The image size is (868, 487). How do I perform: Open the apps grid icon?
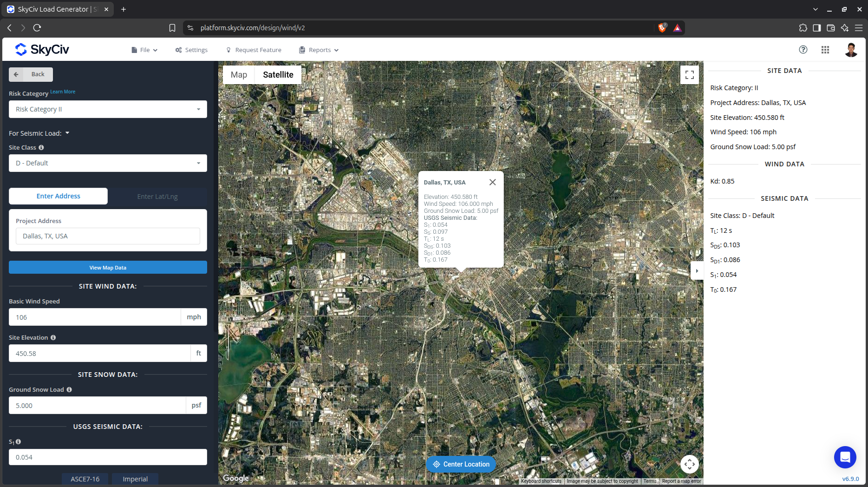point(825,50)
